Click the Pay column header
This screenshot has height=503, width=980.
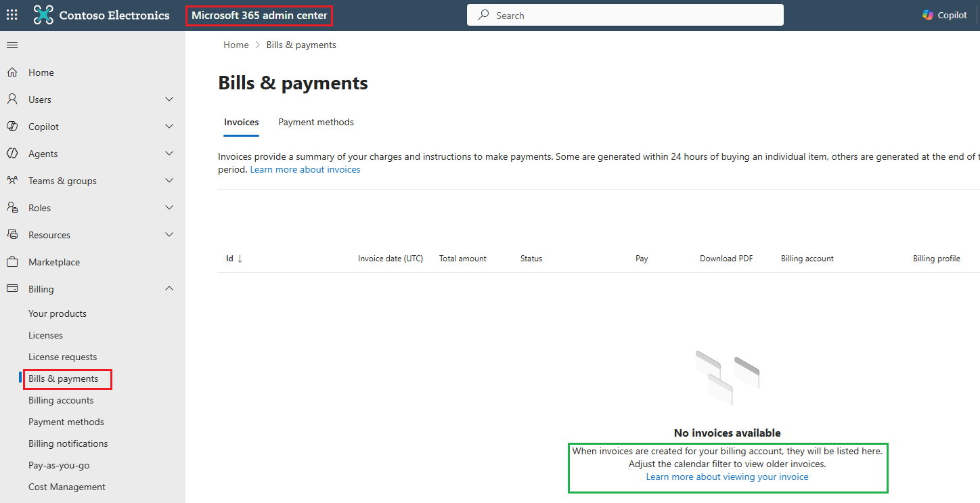[x=642, y=259]
